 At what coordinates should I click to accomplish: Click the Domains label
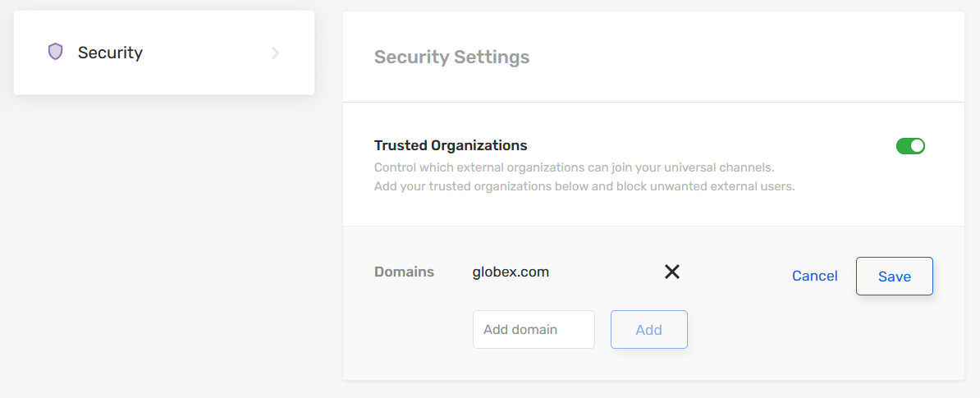pyautogui.click(x=404, y=272)
